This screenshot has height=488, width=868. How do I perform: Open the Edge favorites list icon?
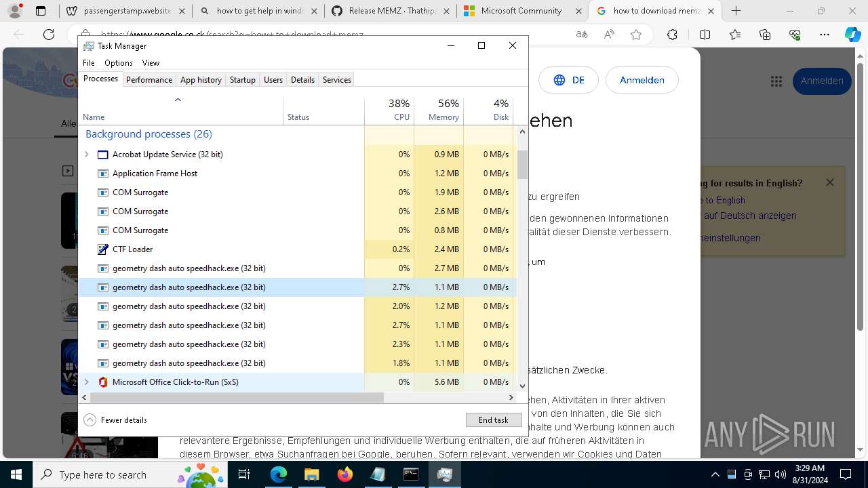coord(735,35)
